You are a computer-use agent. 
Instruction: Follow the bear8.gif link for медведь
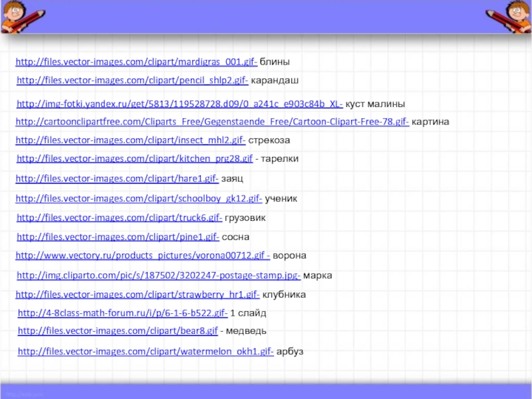click(118, 331)
